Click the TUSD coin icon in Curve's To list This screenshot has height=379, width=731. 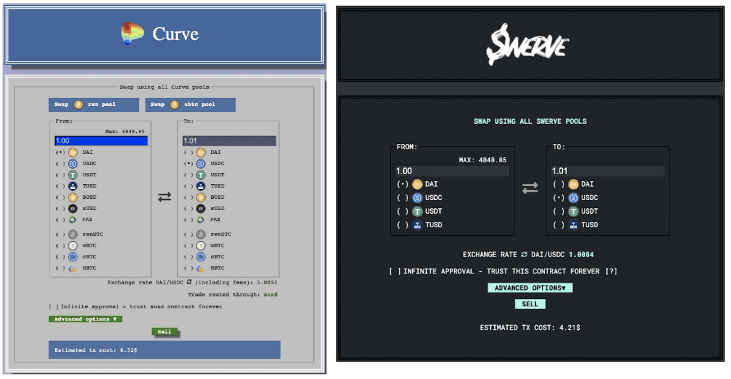(200, 186)
